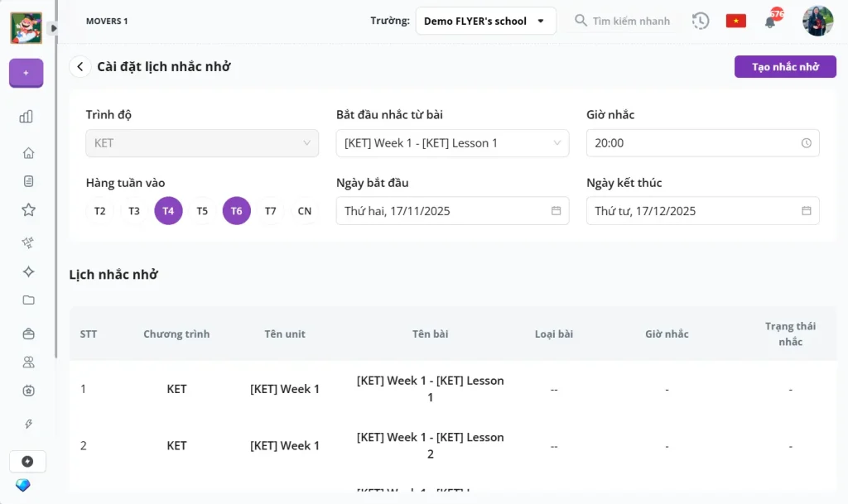Click the home icon in sidebar
This screenshot has height=504, width=848.
[x=28, y=153]
